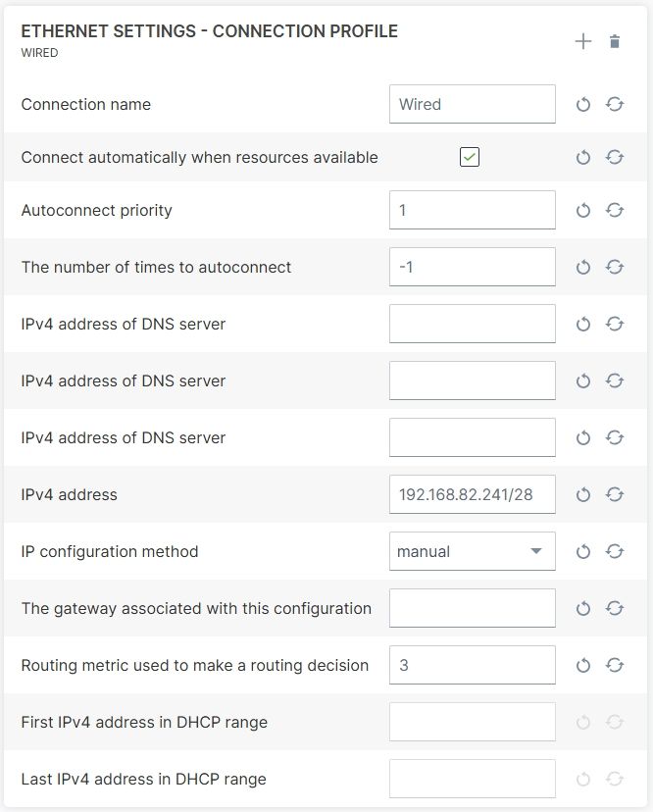
Task: Reset the gateway configuration row
Action: pos(583,608)
